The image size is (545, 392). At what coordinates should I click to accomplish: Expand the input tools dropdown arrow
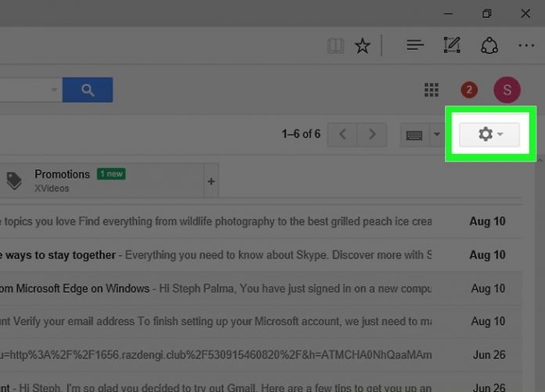pos(437,135)
